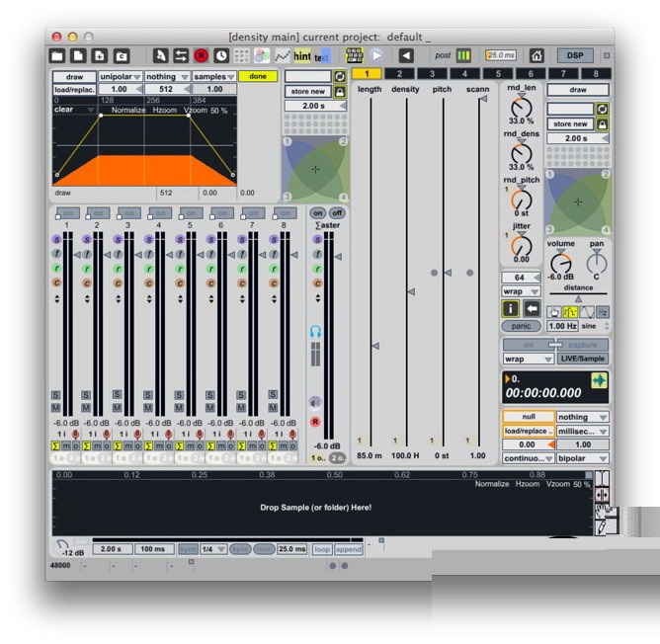Click the refresh icon above left store new
660x644 pixels.
[340, 76]
